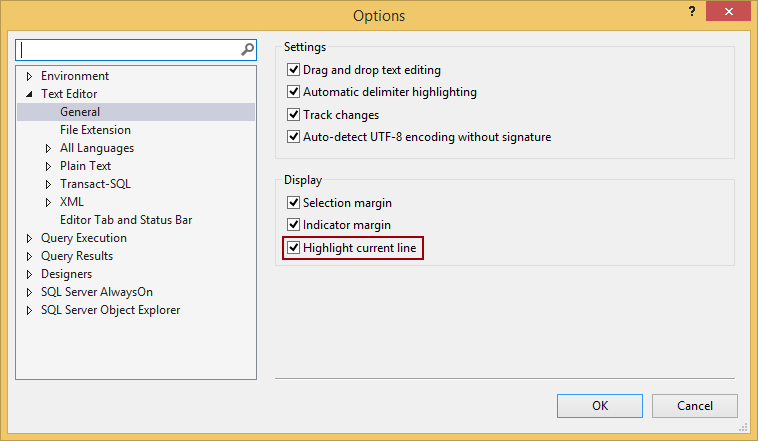Click the Cancel button
This screenshot has height=441, width=758.
pos(694,406)
